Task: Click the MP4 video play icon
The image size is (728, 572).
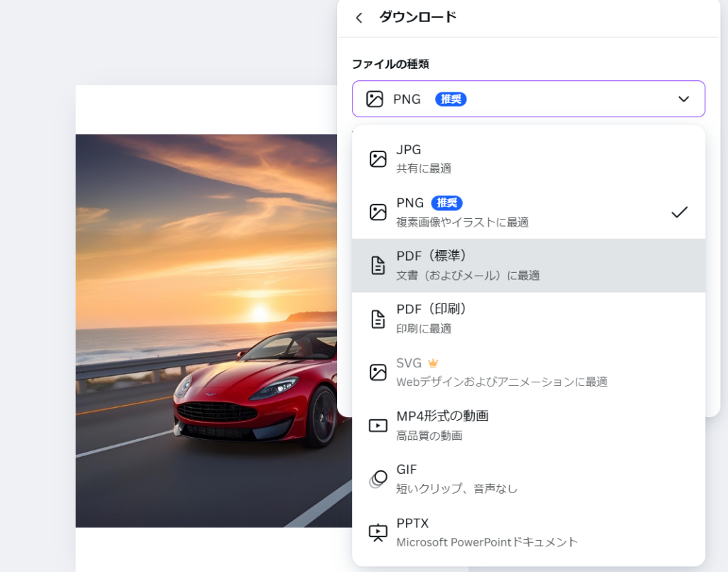Action: (x=378, y=426)
